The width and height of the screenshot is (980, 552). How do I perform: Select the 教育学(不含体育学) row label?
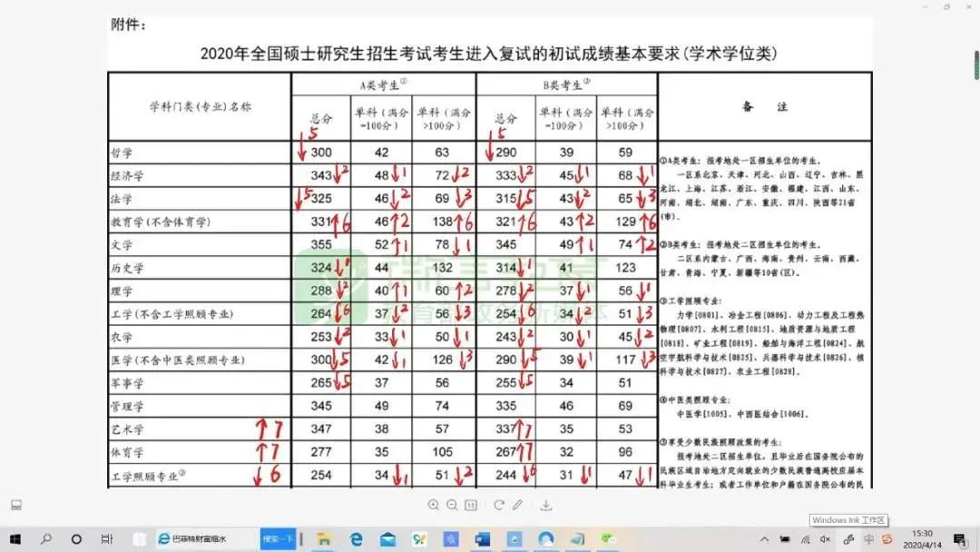[161, 222]
